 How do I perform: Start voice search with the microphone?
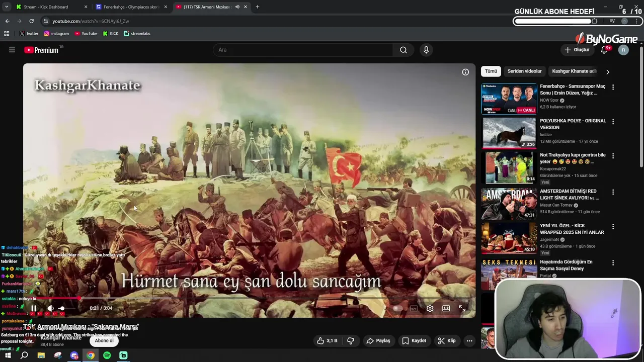pyautogui.click(x=426, y=50)
